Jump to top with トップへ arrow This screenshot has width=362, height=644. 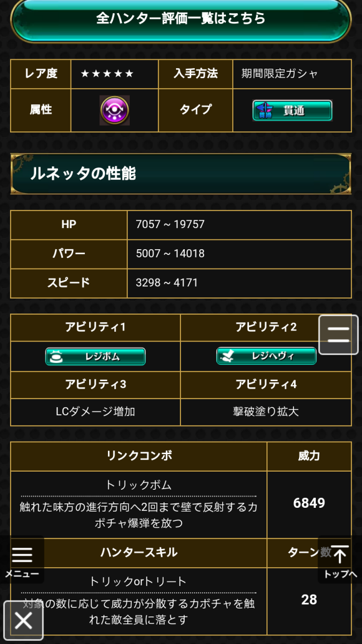340,560
